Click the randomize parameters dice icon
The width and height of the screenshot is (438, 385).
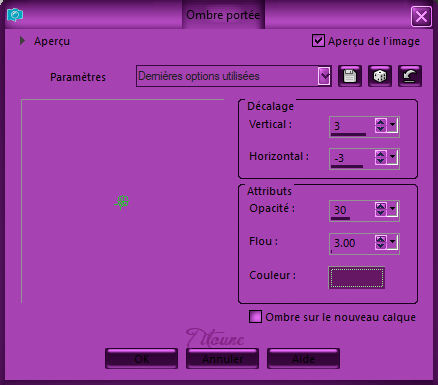[x=380, y=76]
